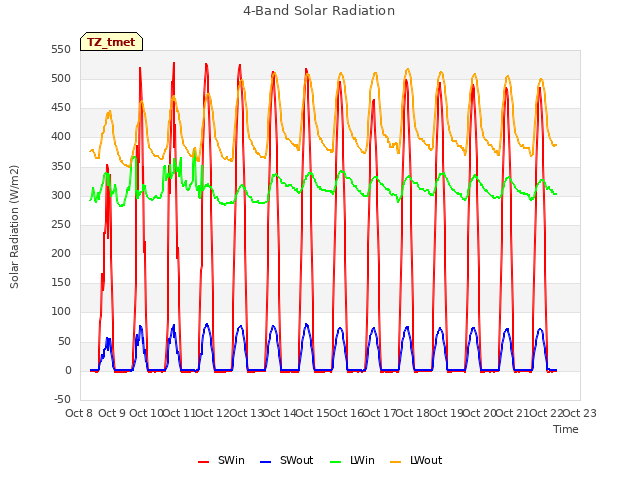Click the 300 y-axis tick label

(61, 196)
